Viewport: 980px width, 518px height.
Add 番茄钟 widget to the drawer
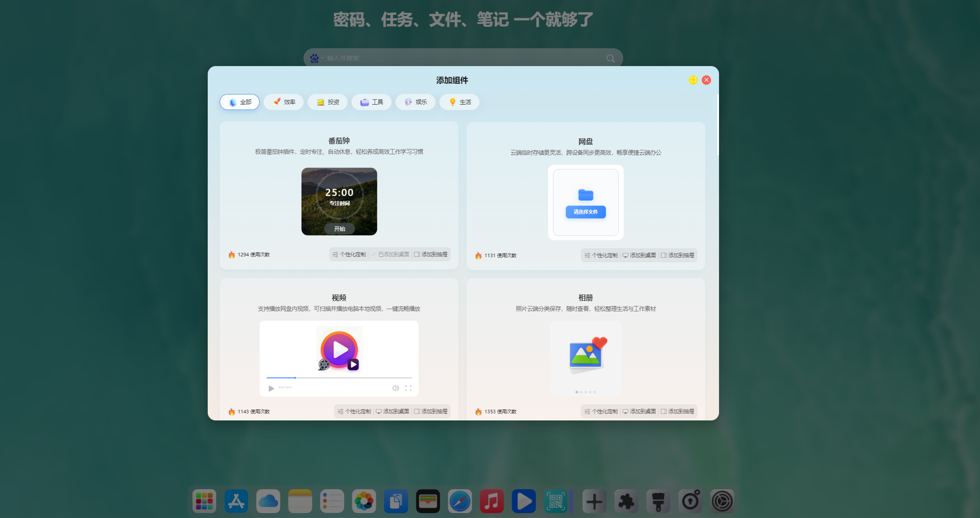click(x=431, y=255)
